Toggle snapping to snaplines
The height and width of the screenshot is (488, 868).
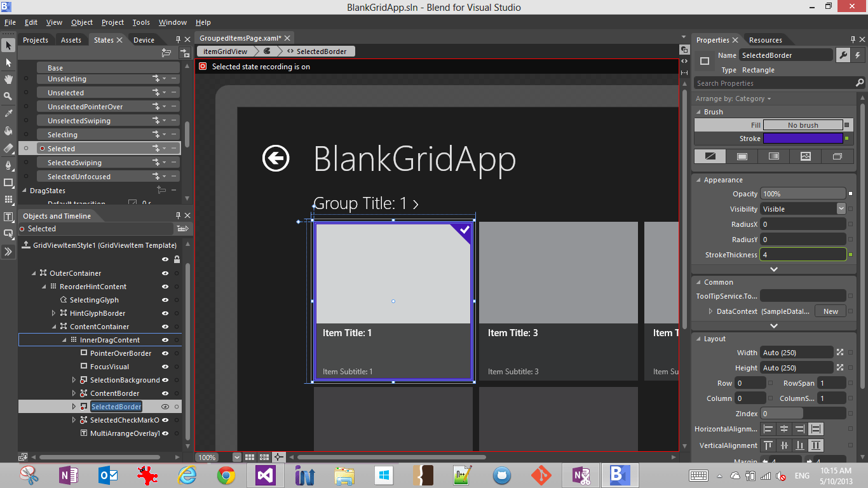278,457
